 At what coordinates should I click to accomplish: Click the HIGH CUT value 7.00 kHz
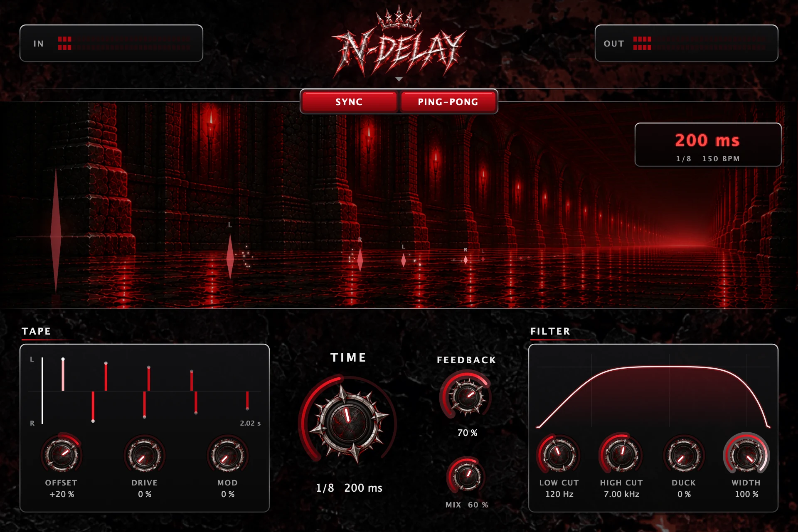(x=621, y=494)
